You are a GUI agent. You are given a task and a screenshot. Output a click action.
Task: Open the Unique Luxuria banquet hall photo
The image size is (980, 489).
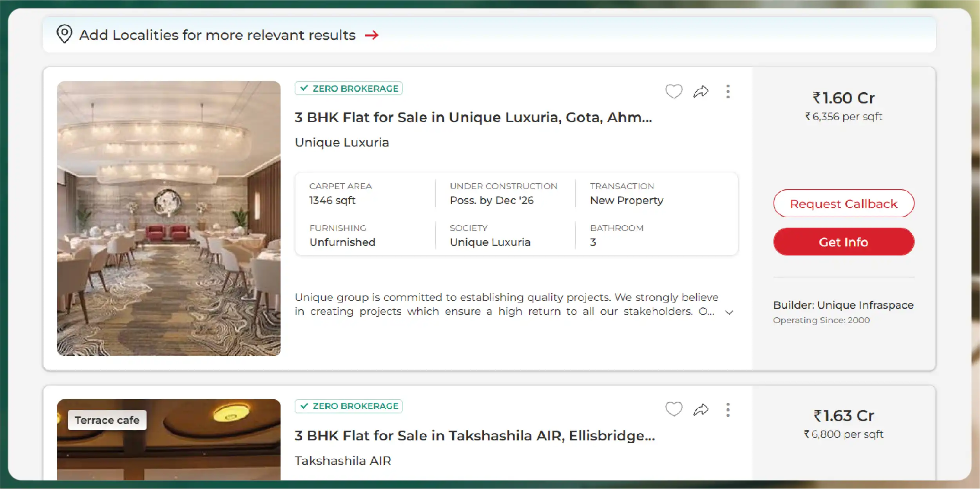pyautogui.click(x=169, y=219)
